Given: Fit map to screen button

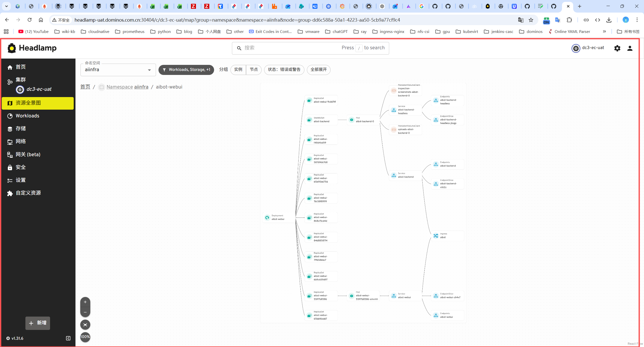Looking at the screenshot, I should (85, 325).
